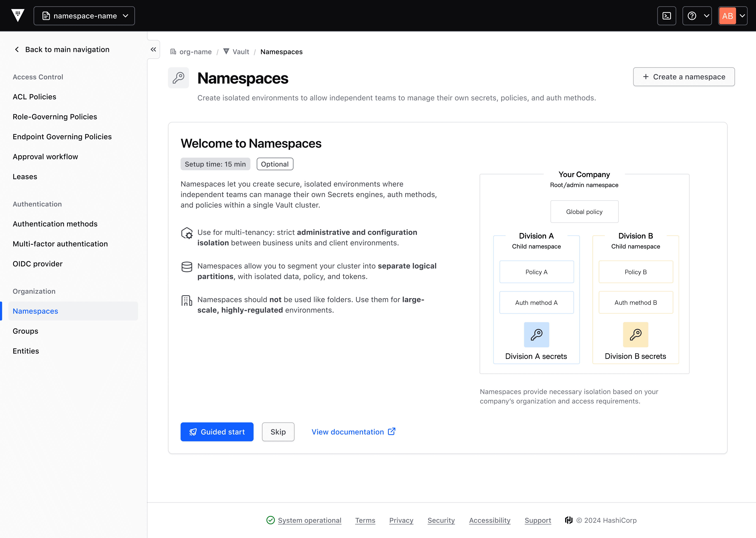Open Authentication methods

point(55,224)
